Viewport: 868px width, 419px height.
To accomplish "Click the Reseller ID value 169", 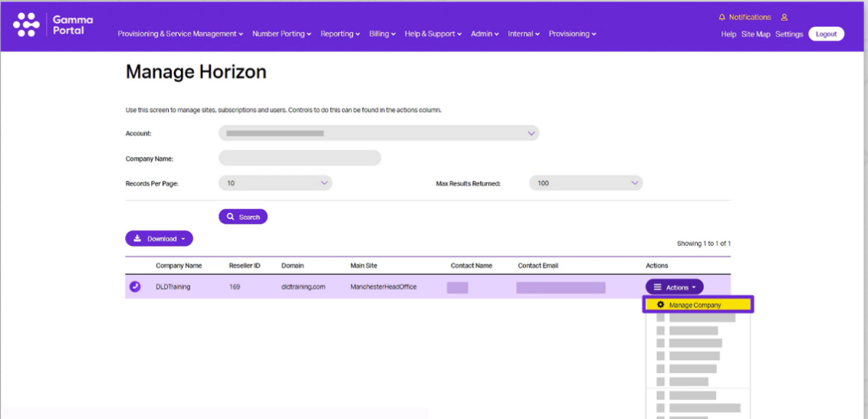I will [235, 287].
